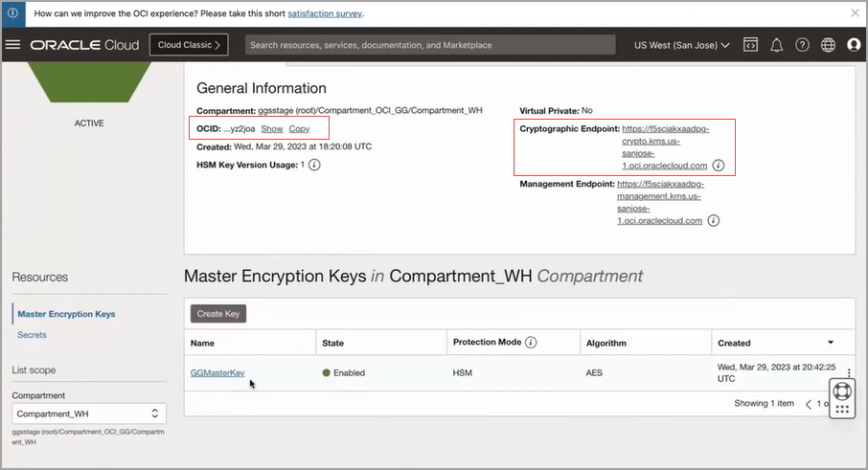868x470 pixels.
Task: Click the Create Key button
Action: coord(218,314)
